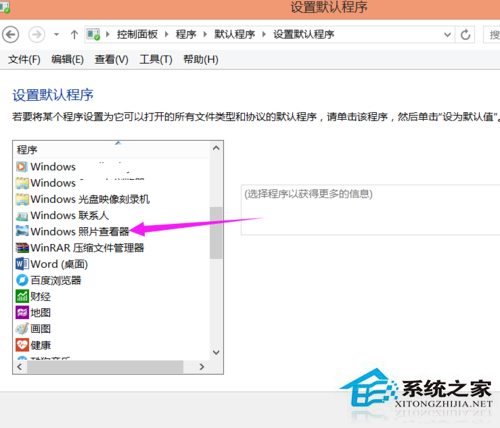This screenshot has height=428, width=500.
Task: Refresh the current page
Action: [x=465, y=34]
